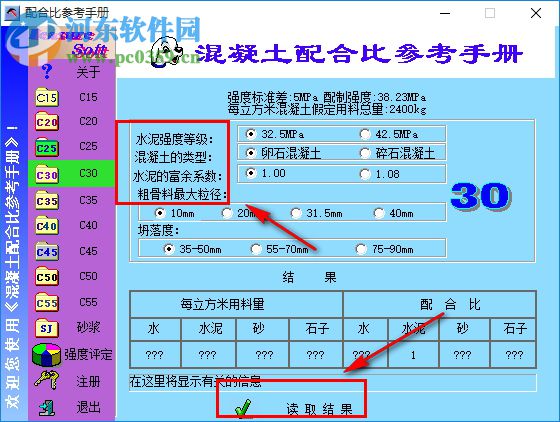Open the C50 folder icon
Viewport: 560px width, 422px height.
pos(47,276)
